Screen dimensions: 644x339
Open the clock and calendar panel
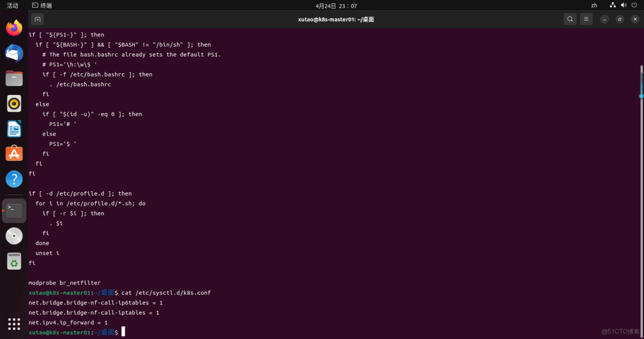click(x=336, y=5)
